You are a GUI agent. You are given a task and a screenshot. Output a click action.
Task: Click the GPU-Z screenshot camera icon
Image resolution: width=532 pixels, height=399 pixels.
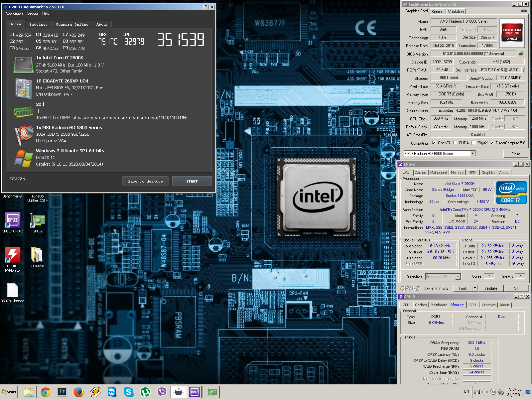(x=524, y=11)
